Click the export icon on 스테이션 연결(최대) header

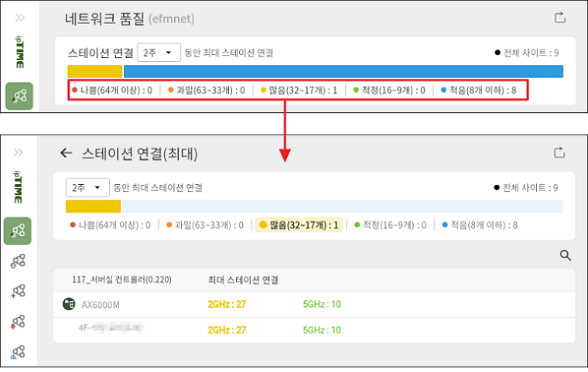(x=559, y=153)
